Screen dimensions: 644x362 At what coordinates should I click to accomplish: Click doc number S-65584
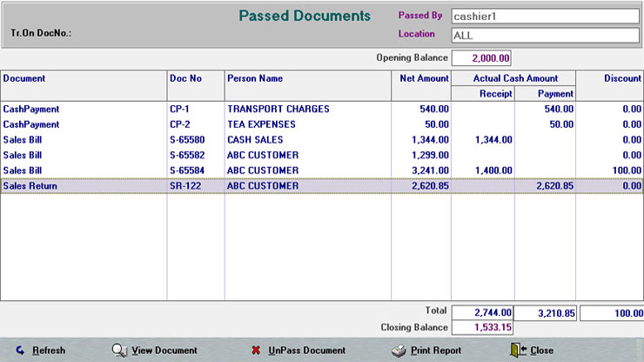pos(187,171)
